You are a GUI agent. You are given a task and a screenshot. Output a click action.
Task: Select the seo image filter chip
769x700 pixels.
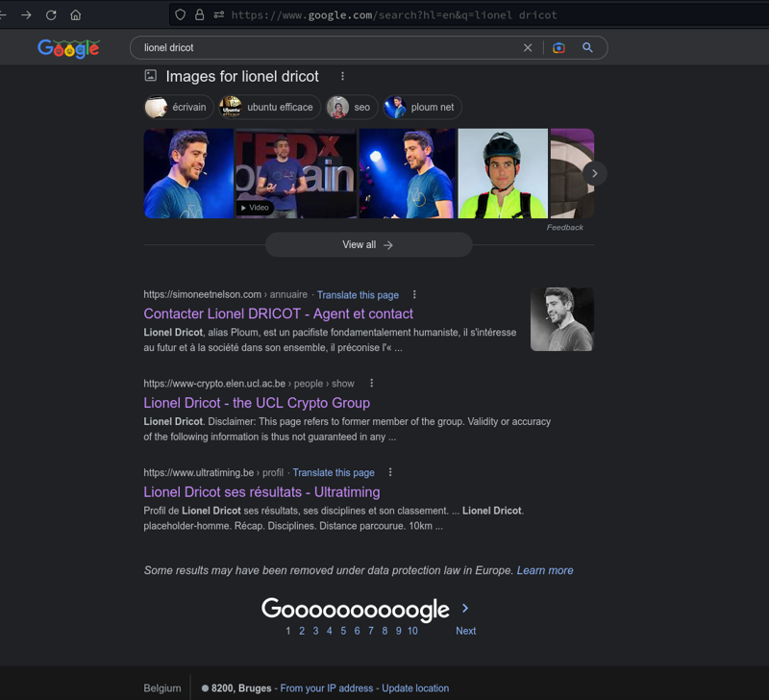click(x=352, y=107)
